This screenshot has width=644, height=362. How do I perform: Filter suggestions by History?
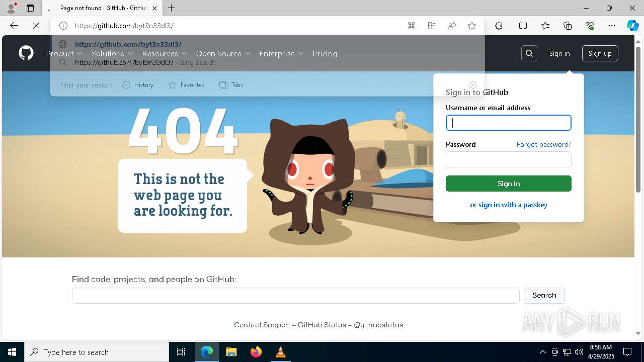point(138,85)
